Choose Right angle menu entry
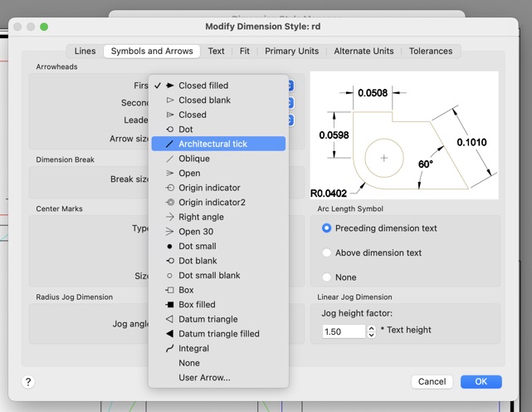Viewport: 532px width, 412px height. pyautogui.click(x=218, y=217)
